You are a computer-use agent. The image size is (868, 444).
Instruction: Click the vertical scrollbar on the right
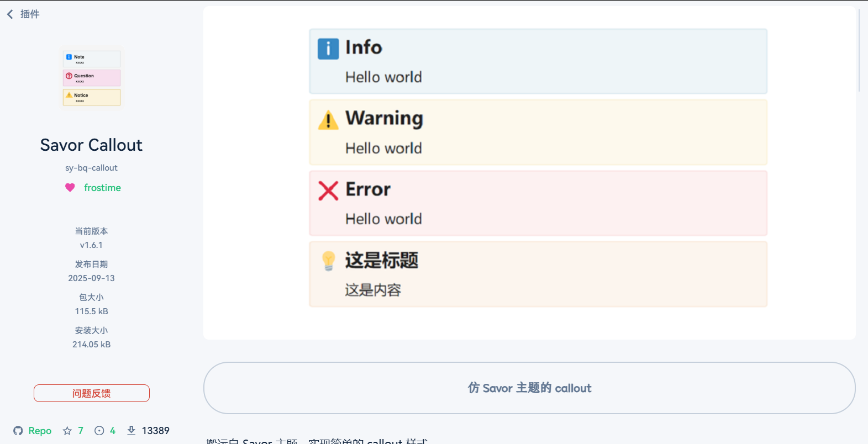[859, 50]
